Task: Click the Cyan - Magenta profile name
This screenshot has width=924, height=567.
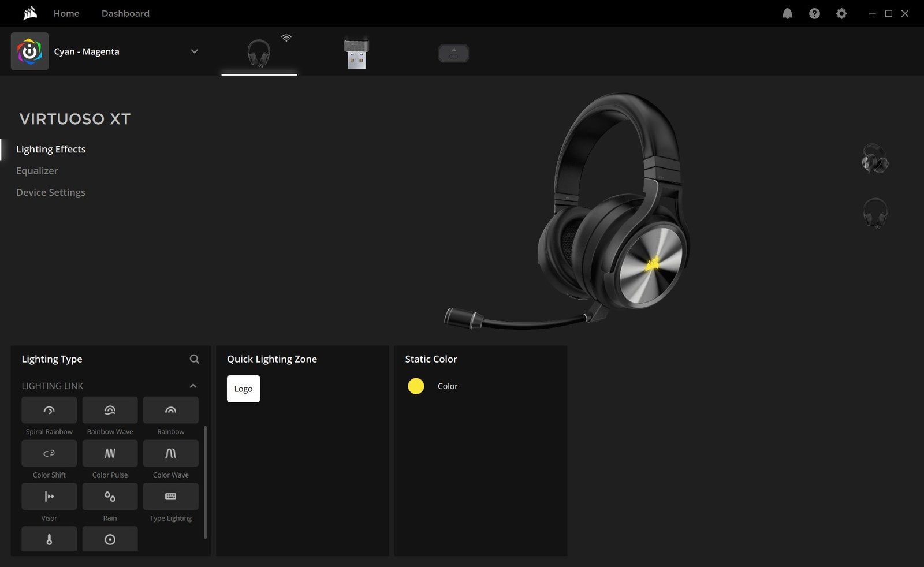Action: tap(87, 51)
